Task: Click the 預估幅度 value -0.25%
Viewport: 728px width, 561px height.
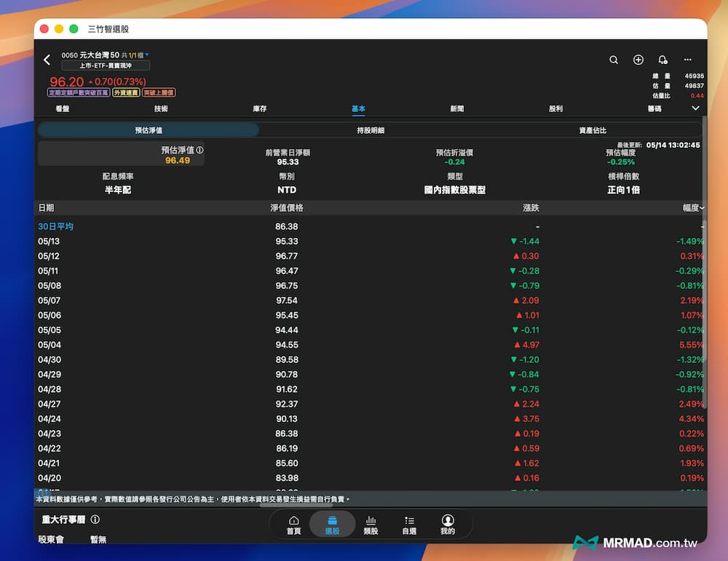Action: (x=621, y=162)
